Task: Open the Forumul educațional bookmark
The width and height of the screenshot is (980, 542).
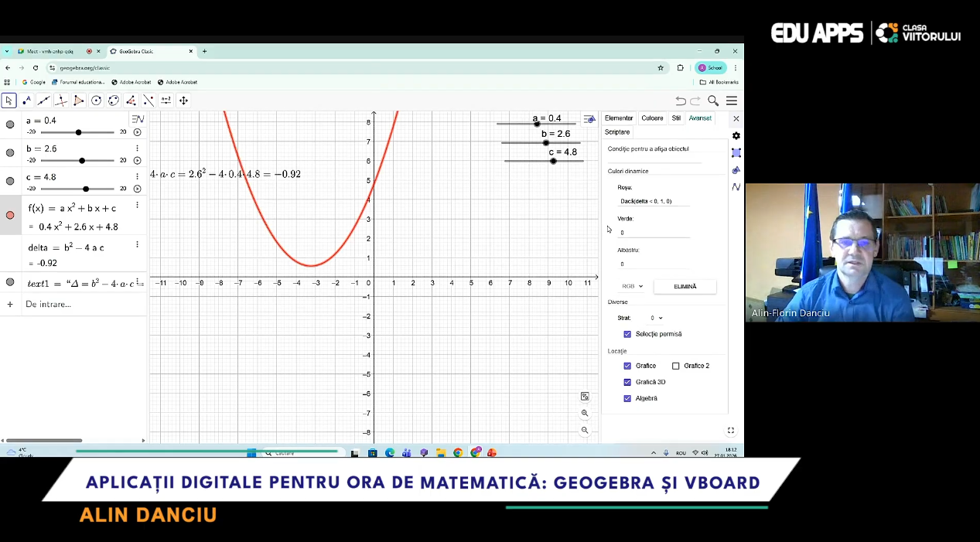Action: point(78,82)
